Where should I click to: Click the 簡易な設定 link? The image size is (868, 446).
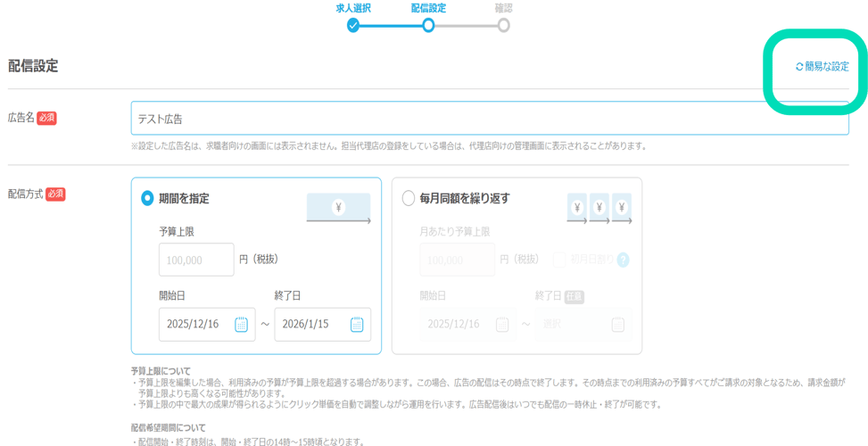tap(822, 66)
